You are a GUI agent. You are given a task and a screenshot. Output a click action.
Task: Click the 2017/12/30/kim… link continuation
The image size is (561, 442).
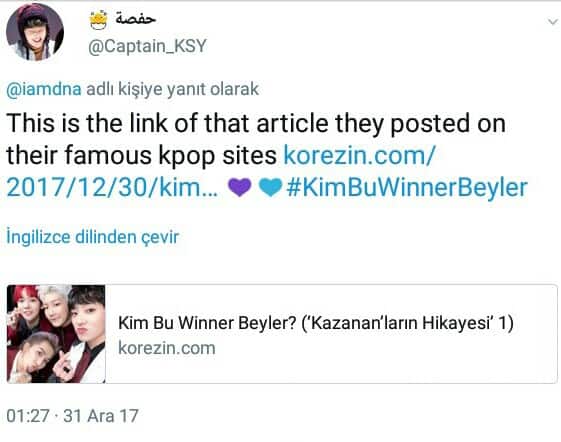pos(112,188)
